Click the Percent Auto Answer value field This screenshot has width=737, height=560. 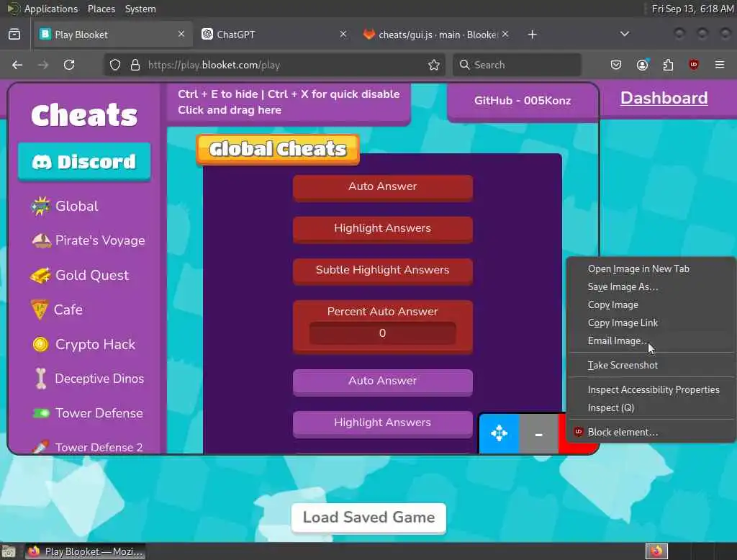pyautogui.click(x=383, y=333)
